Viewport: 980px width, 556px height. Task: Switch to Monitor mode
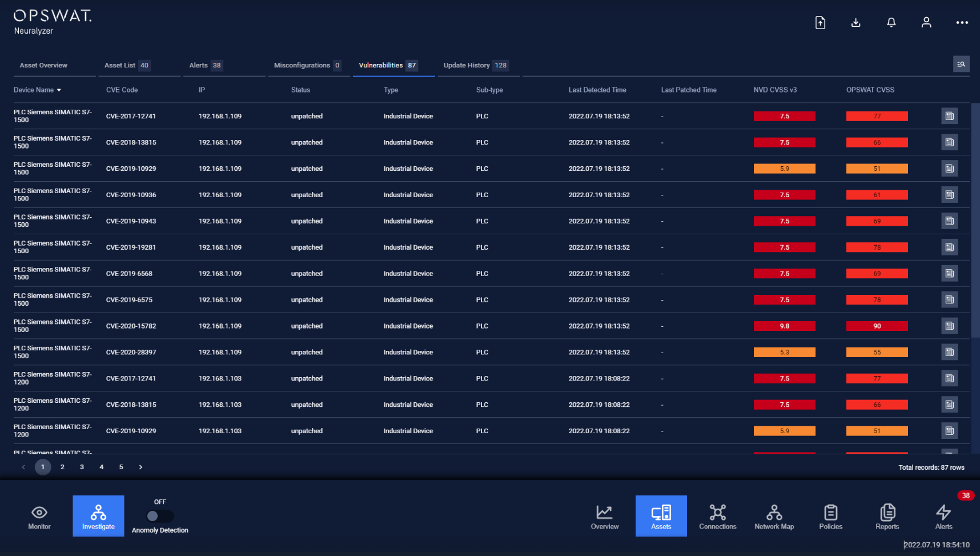coord(39,517)
